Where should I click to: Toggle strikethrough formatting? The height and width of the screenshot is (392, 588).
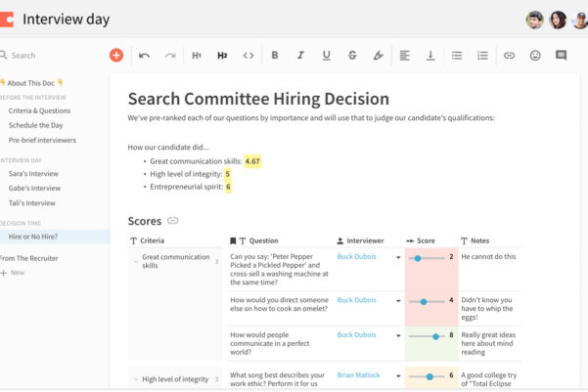(352, 56)
